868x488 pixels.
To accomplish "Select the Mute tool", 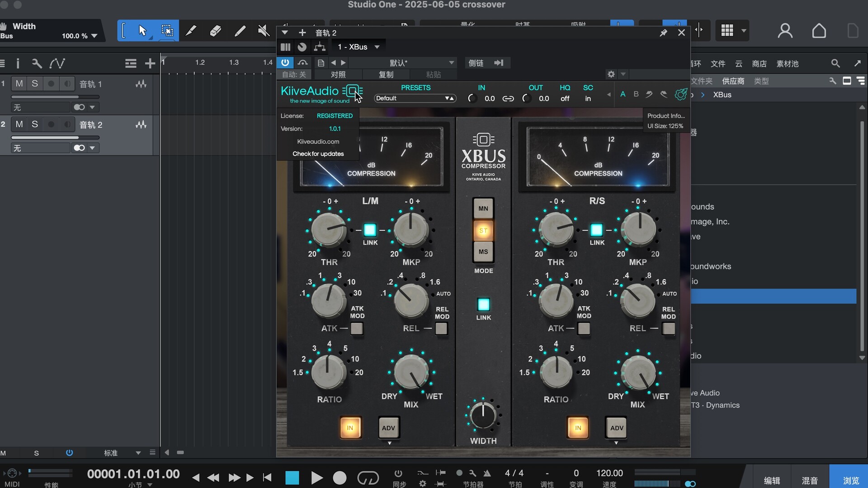I will (x=264, y=31).
